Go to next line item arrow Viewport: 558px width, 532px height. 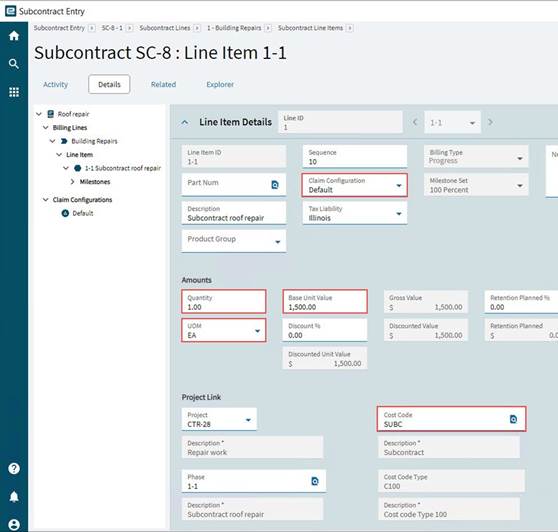click(490, 122)
